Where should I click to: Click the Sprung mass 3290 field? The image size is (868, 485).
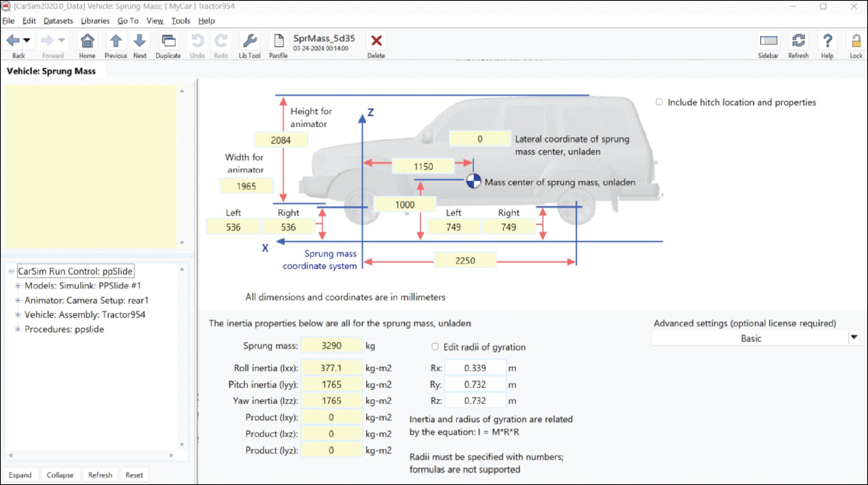[x=331, y=345]
